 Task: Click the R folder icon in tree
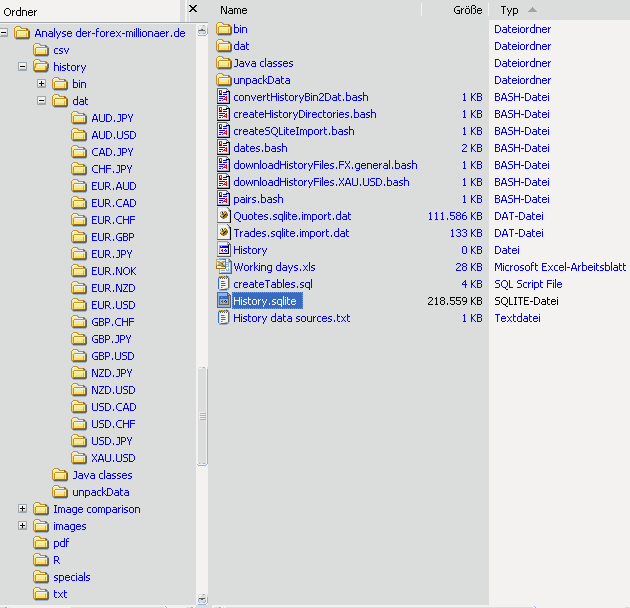click(x=41, y=560)
